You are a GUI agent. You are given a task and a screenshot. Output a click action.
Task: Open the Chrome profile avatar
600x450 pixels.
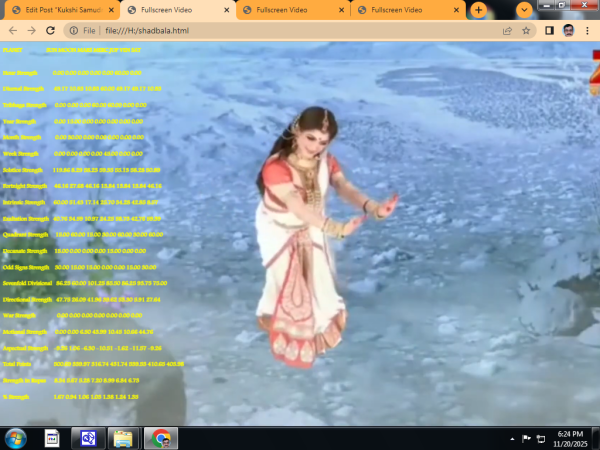point(568,31)
